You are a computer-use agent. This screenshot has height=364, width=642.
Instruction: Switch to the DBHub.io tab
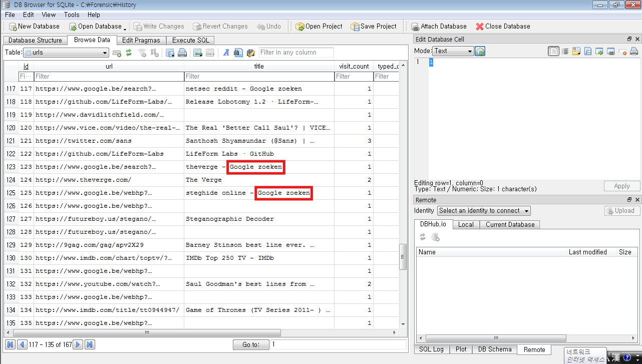point(433,224)
